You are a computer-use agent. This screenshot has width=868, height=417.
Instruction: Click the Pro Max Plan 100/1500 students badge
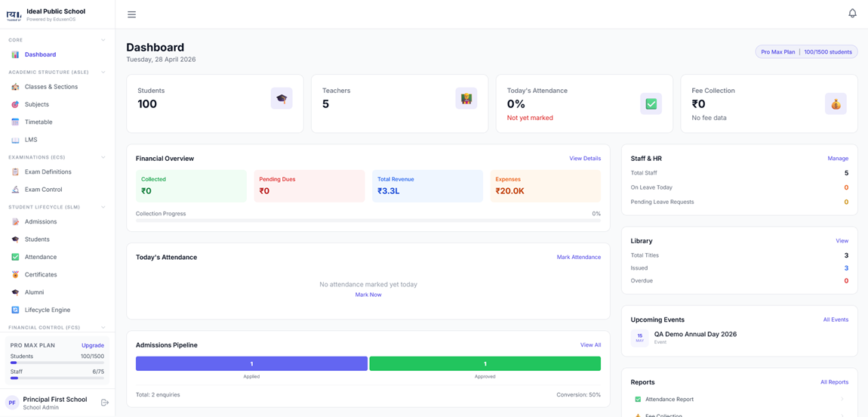tap(807, 51)
